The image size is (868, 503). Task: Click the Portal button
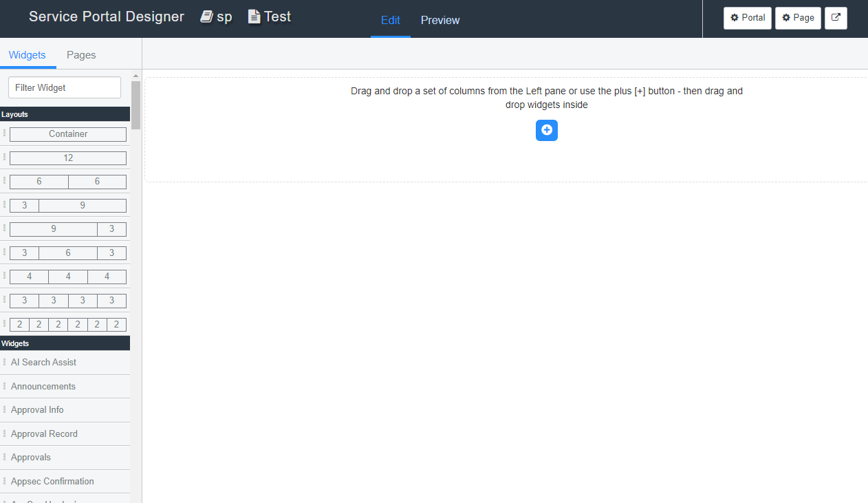click(x=748, y=18)
